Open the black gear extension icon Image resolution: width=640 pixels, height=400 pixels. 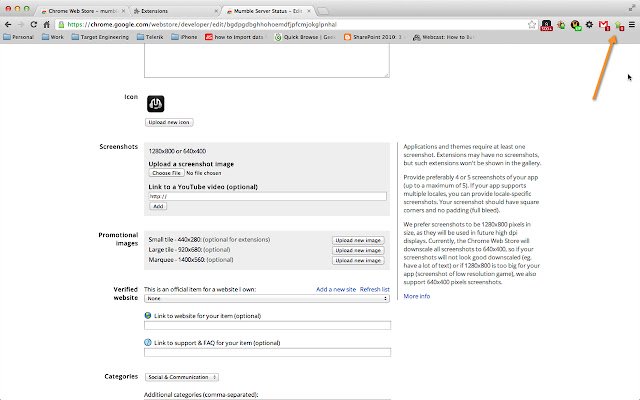click(x=589, y=24)
